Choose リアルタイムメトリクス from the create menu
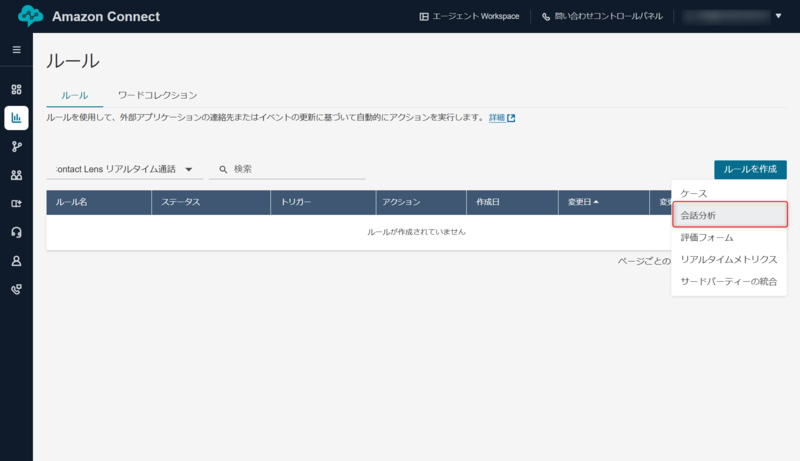 tap(729, 259)
